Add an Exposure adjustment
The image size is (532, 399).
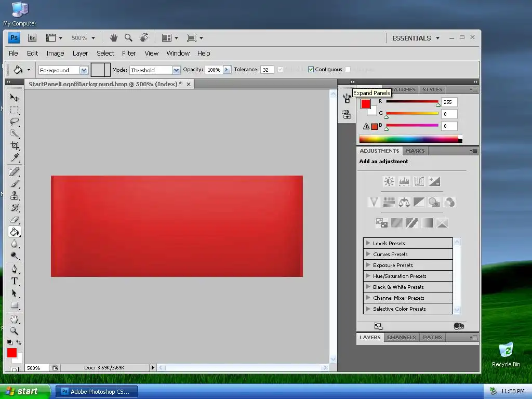tap(434, 181)
